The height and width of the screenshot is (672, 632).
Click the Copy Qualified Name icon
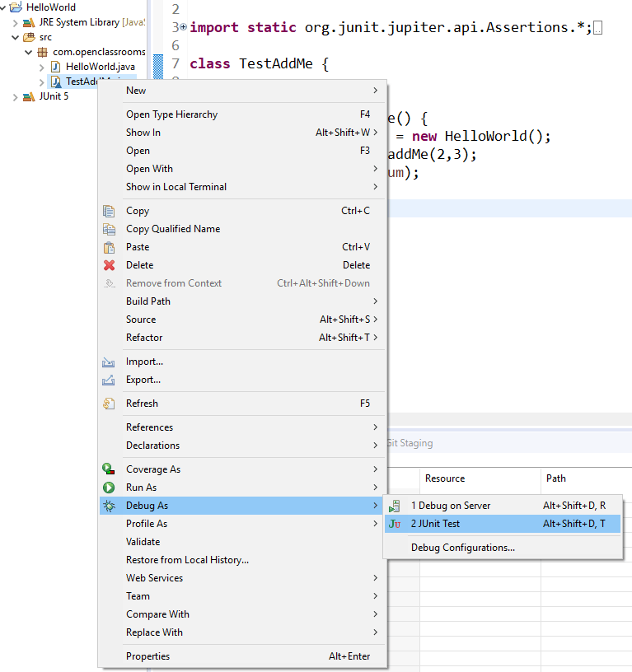point(109,229)
